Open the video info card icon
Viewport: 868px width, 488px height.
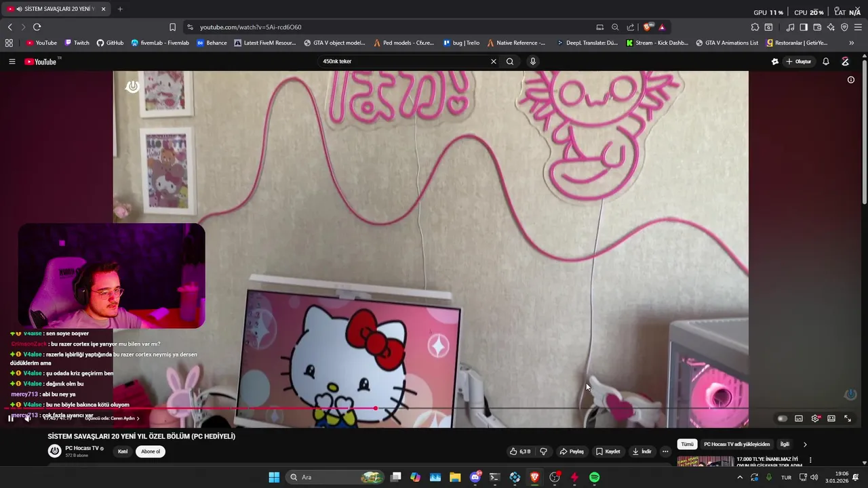(x=851, y=80)
